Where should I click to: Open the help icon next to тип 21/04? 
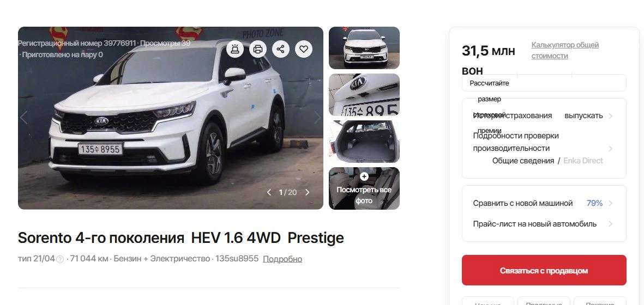tap(60, 259)
